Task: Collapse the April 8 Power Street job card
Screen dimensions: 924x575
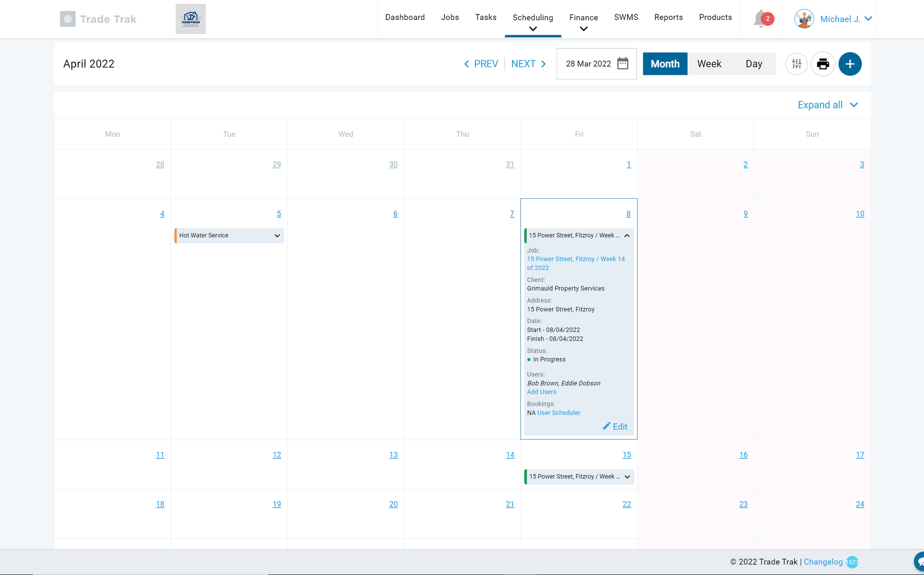Action: click(627, 236)
